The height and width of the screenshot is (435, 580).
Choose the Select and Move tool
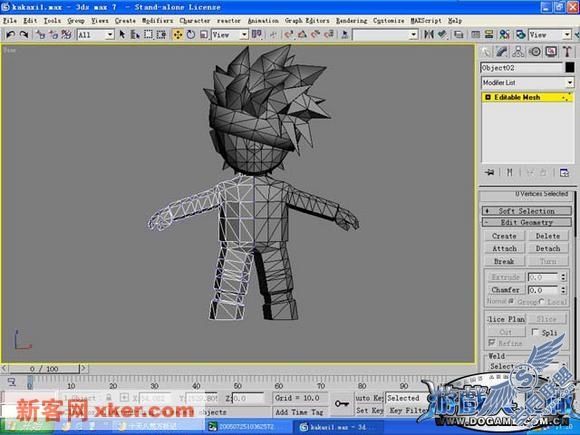(x=178, y=35)
